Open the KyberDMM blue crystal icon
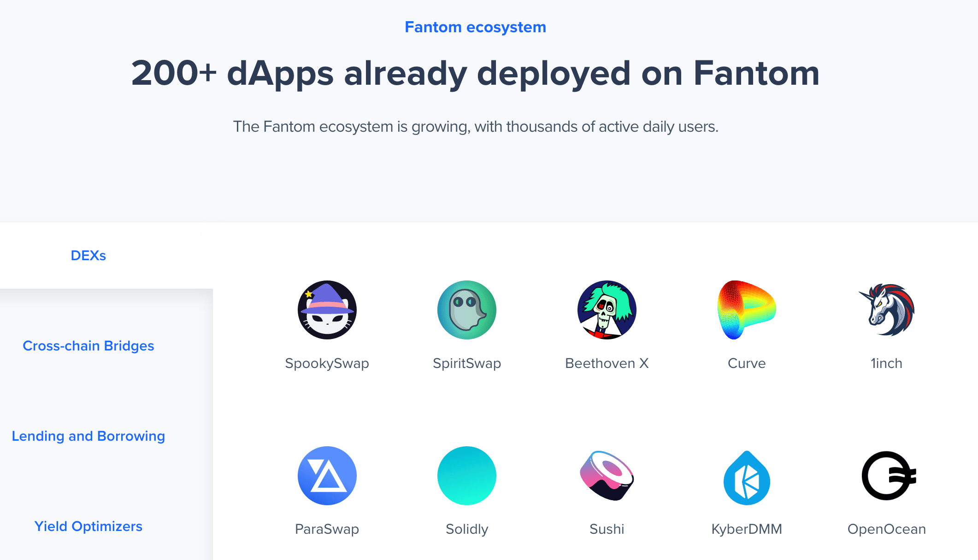 [x=747, y=478]
